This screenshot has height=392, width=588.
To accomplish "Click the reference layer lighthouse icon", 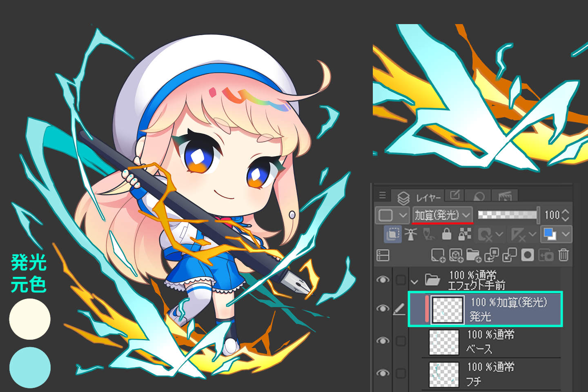I will point(410,234).
